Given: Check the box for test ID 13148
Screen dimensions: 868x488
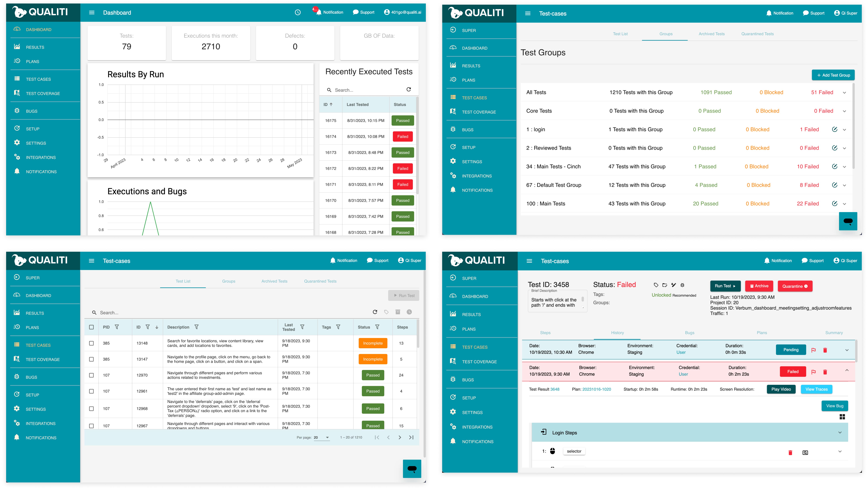Looking at the screenshot, I should 91,343.
